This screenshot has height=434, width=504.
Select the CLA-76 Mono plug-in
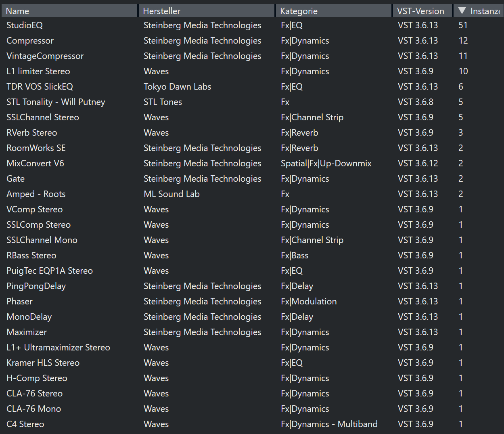click(x=33, y=409)
